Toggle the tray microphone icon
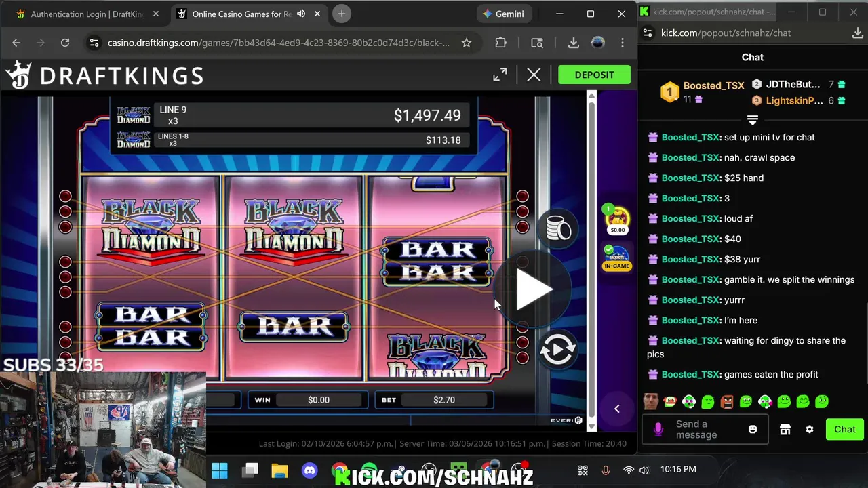This screenshot has width=868, height=488. click(606, 470)
